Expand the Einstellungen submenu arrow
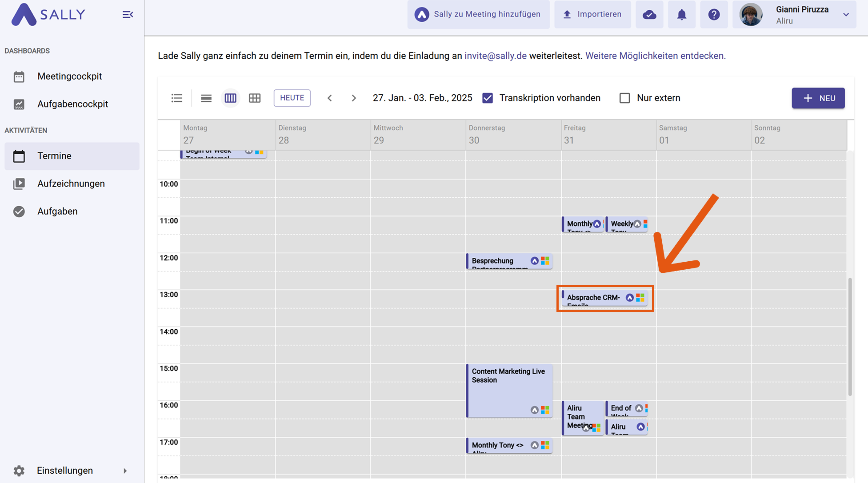868x483 pixels. tap(125, 471)
